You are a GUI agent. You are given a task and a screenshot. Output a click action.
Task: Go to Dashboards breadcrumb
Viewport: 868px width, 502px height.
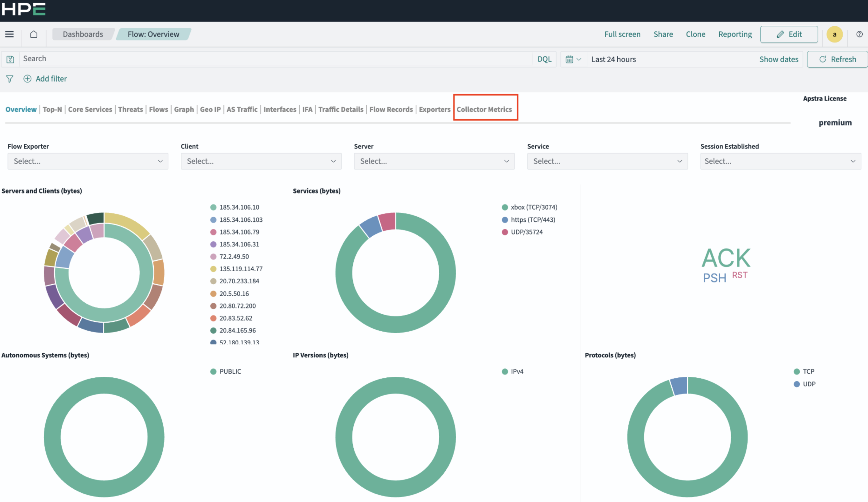[x=83, y=34]
